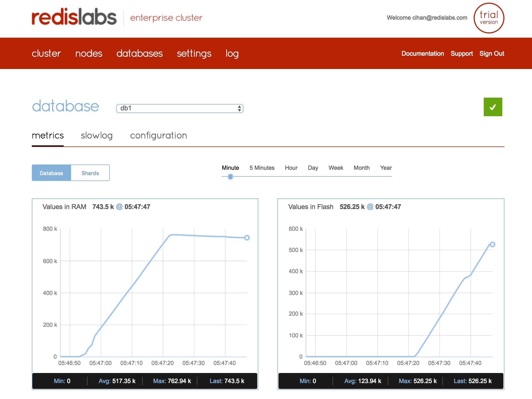This screenshot has width=532, height=399.
Task: Click the Sign Out link
Action: pyautogui.click(x=491, y=54)
